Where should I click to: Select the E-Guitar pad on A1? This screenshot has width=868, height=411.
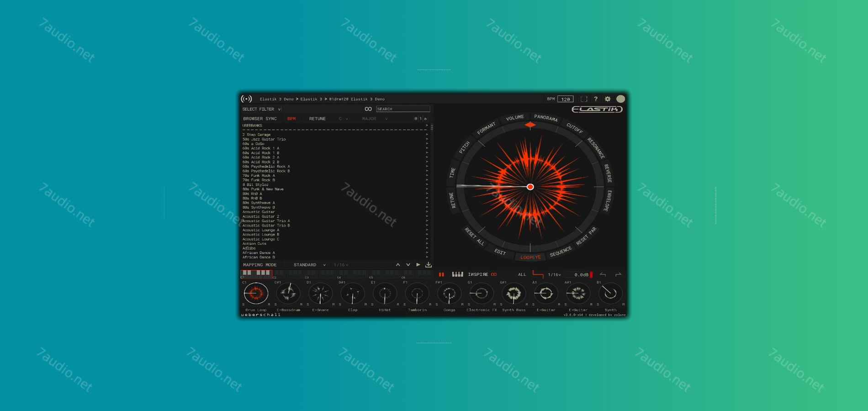(x=546, y=293)
